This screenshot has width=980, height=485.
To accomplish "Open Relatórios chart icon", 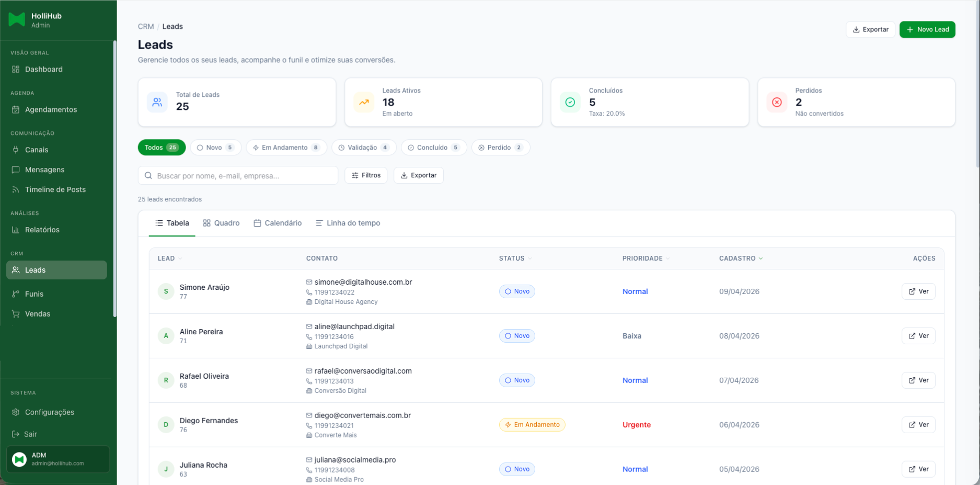I will tap(16, 230).
